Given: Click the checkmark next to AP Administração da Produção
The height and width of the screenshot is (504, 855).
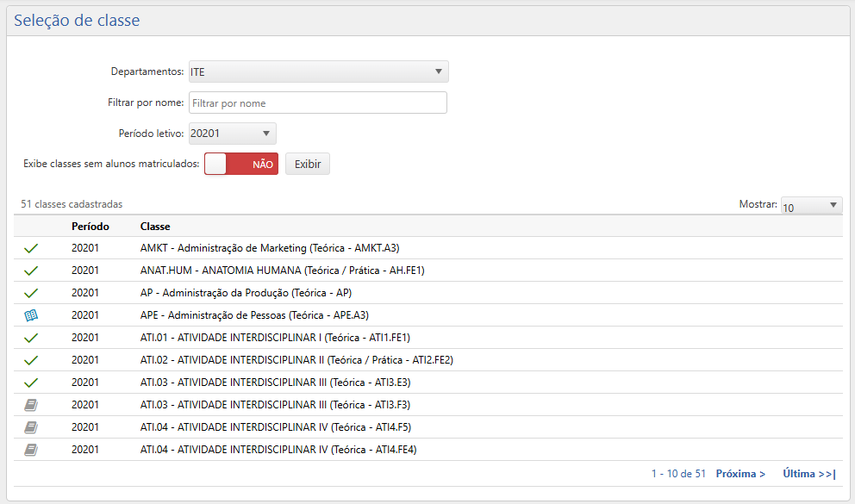Looking at the screenshot, I should coord(32,293).
